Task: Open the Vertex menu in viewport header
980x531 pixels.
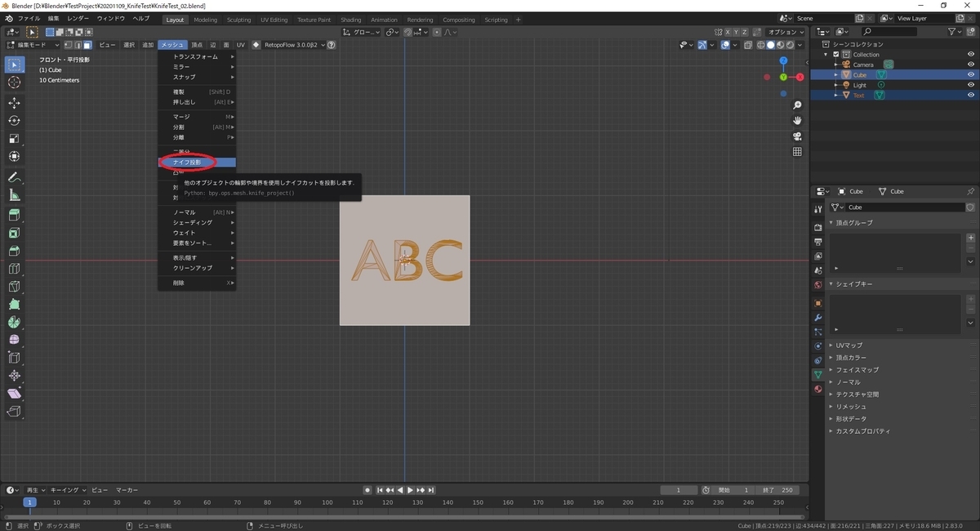Action: click(196, 45)
